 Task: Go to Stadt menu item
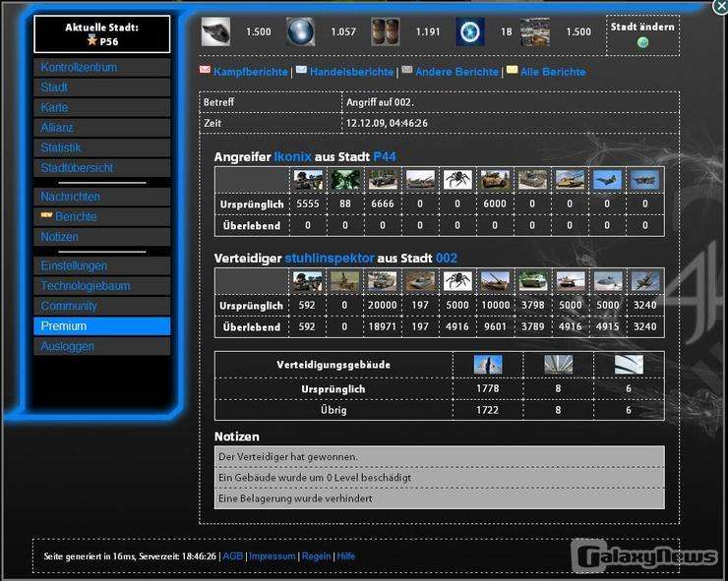[101, 87]
